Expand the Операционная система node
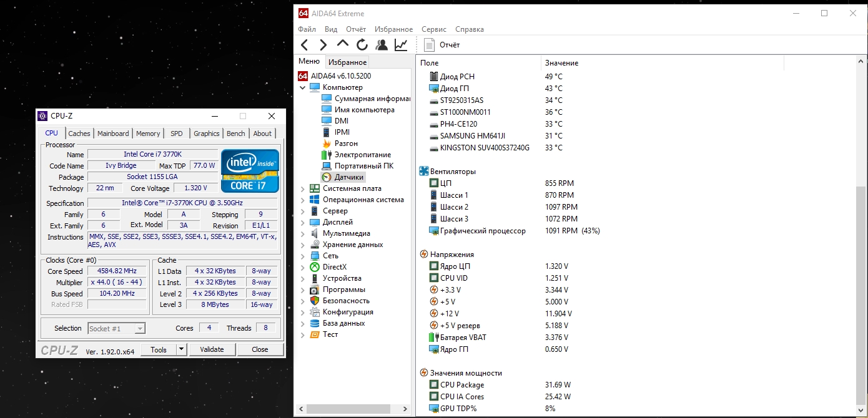 tap(303, 200)
